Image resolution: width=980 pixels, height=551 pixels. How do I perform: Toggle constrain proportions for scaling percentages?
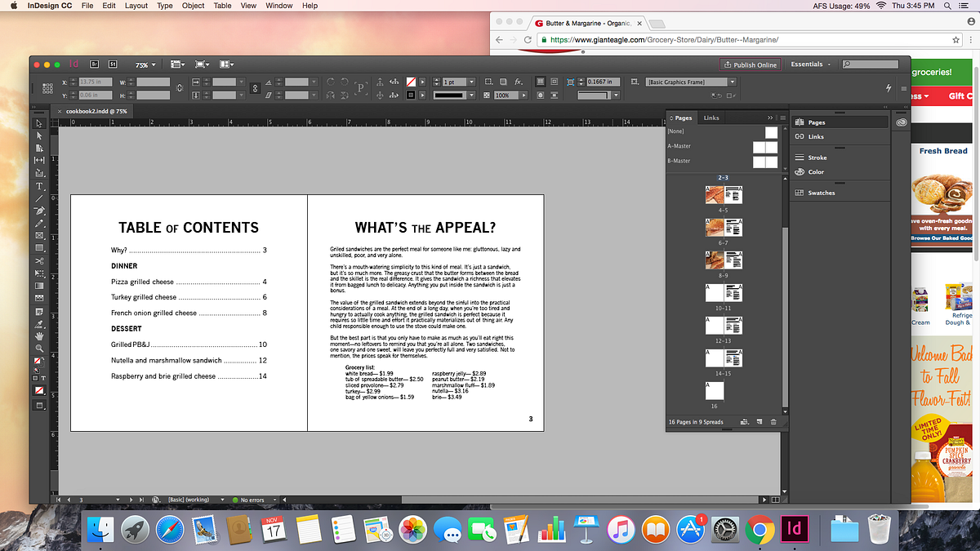(255, 88)
